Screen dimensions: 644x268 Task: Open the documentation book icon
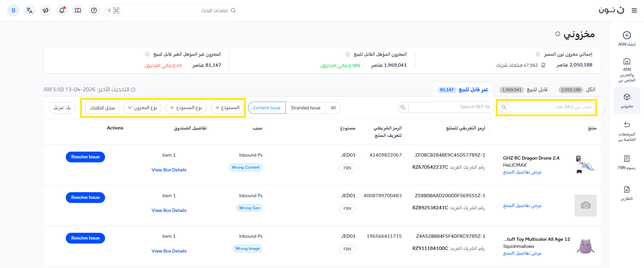click(x=78, y=10)
